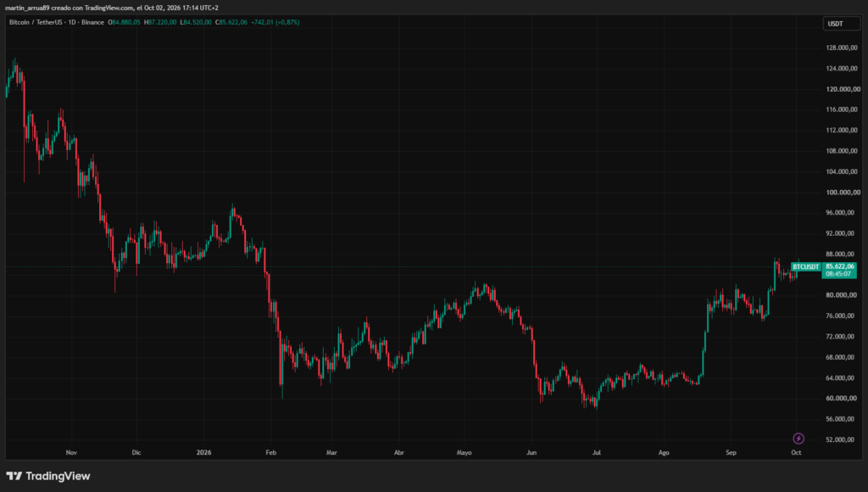
Task: Click the current price tag 85.622,06
Action: [x=839, y=266]
